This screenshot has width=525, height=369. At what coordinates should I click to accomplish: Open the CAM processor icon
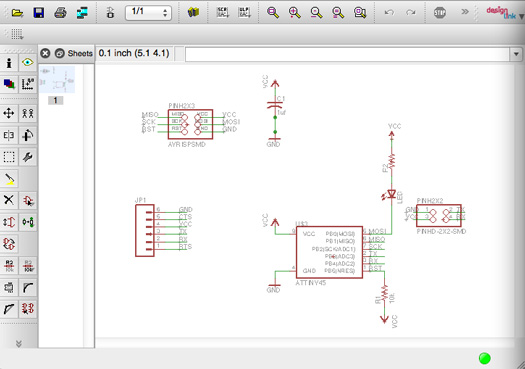tap(82, 13)
